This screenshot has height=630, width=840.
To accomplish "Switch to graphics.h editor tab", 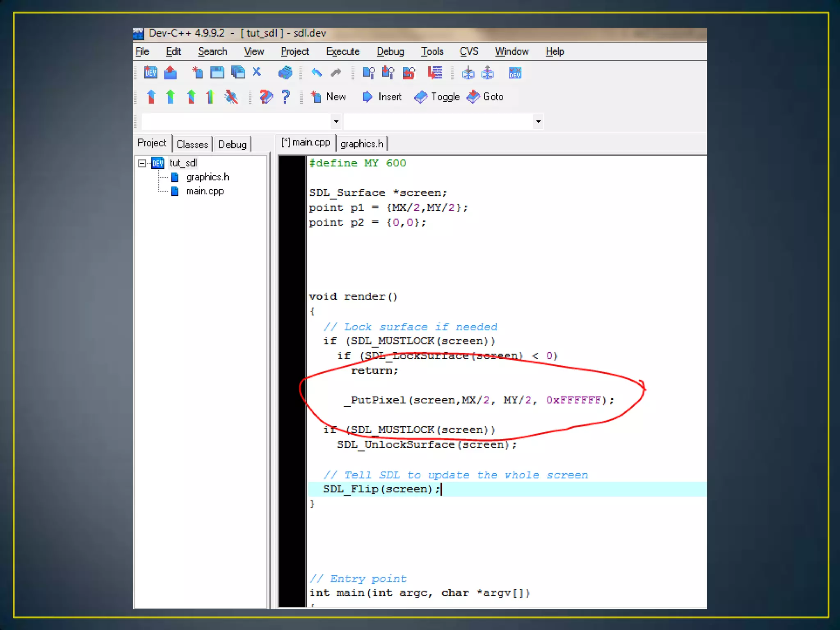I will 361,144.
